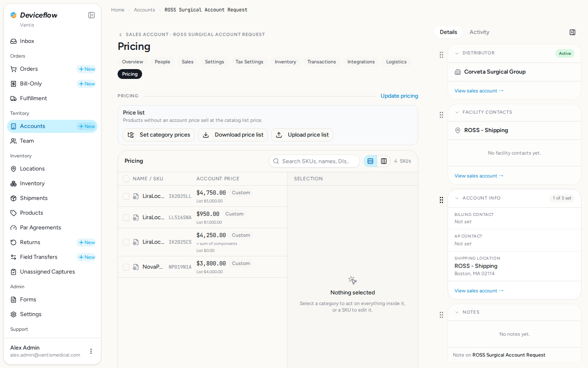Open Unassigned Captures page
Image resolution: width=588 pixels, height=368 pixels.
(52, 272)
